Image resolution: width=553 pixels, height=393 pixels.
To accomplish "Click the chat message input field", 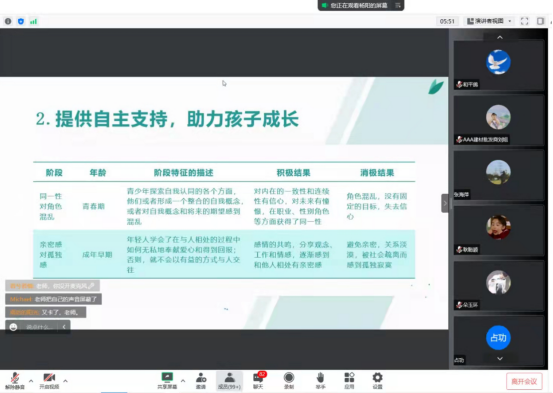I will pos(39,327).
